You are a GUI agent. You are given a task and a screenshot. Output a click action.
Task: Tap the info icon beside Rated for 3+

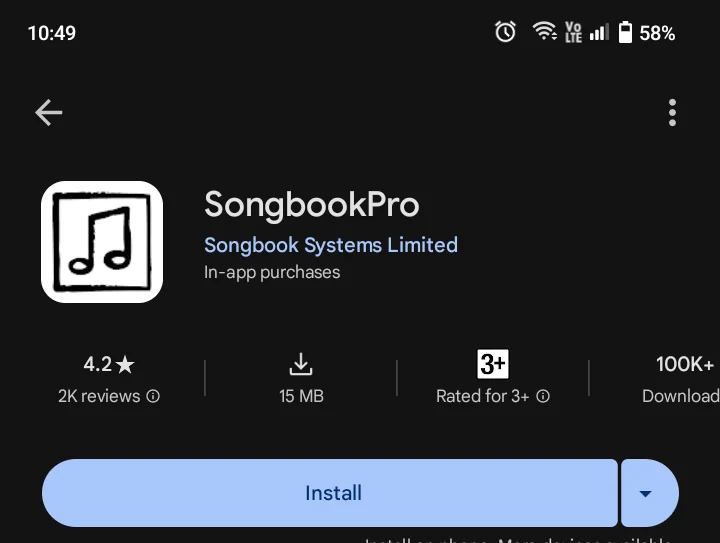(543, 396)
